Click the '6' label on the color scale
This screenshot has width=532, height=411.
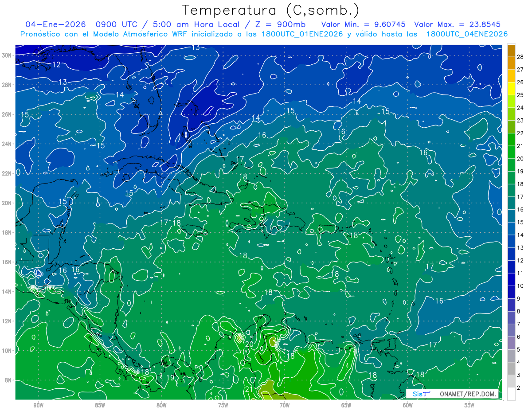click(x=519, y=337)
